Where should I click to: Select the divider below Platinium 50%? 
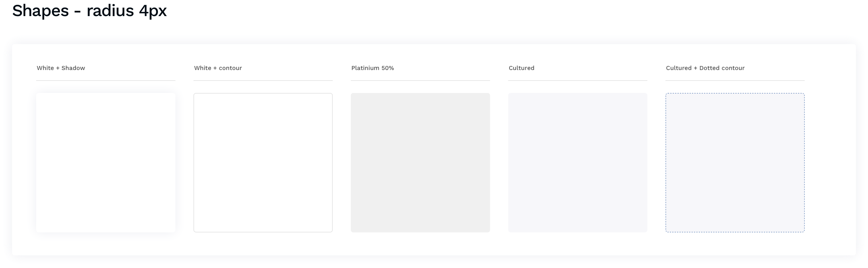(420, 80)
